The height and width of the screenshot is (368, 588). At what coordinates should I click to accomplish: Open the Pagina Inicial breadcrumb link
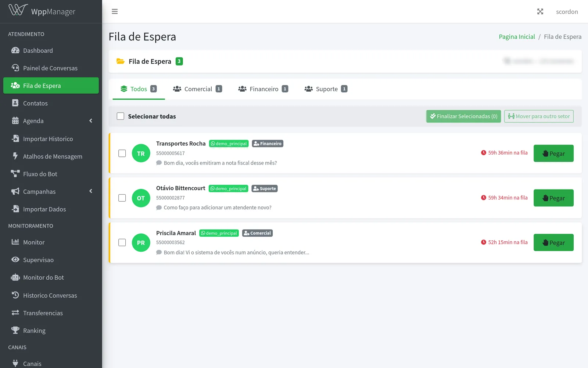point(517,37)
